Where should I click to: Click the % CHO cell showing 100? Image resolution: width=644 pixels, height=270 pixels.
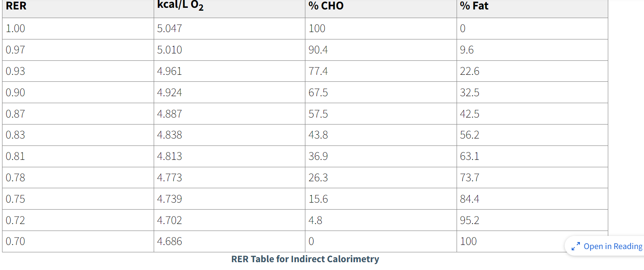(x=317, y=28)
